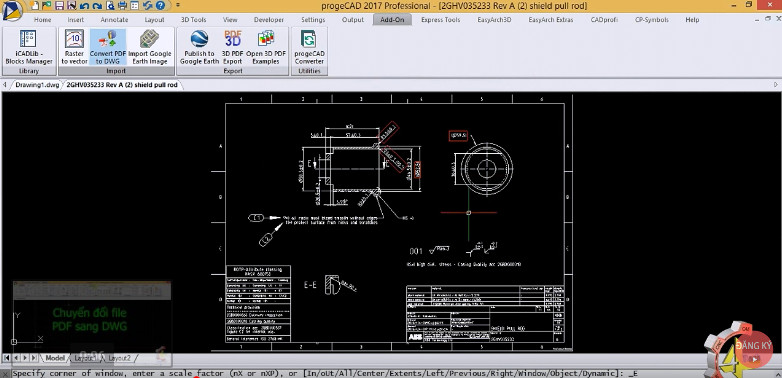Click Convert PDF to DWG

(x=108, y=48)
